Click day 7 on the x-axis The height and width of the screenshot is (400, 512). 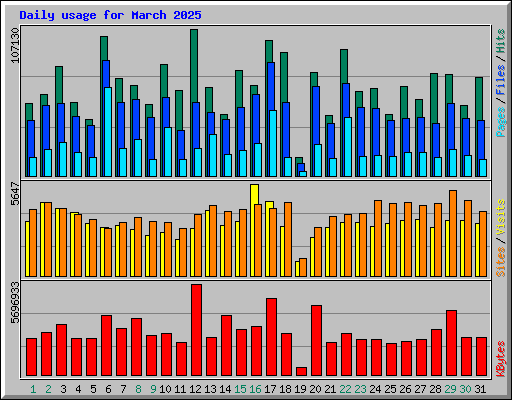[x=123, y=389]
